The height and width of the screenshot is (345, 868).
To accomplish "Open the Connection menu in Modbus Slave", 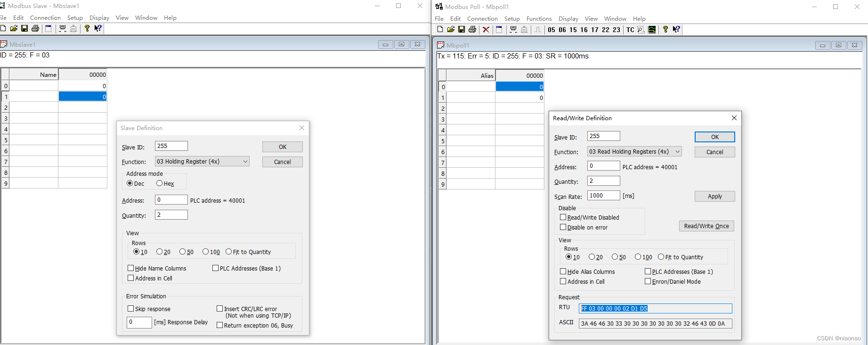I will [x=45, y=18].
